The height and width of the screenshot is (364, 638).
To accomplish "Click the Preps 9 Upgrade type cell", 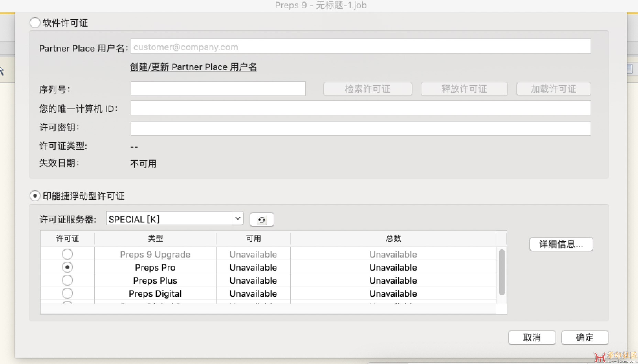I will (x=155, y=254).
